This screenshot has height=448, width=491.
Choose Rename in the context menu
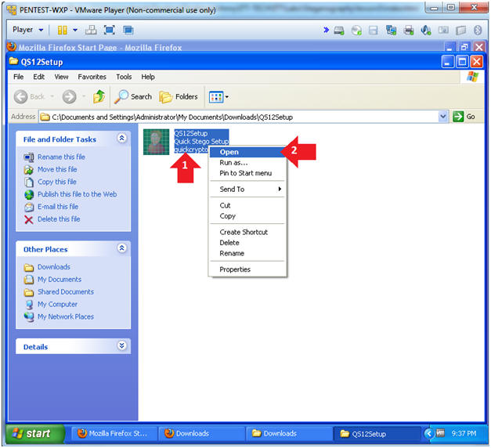247,254
